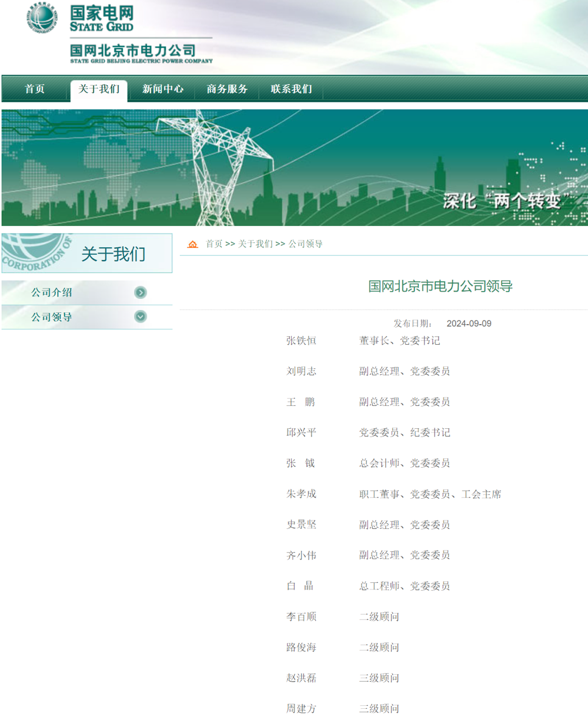
Task: Click the 关于我们 sidebar header graphic
Action: click(x=87, y=254)
